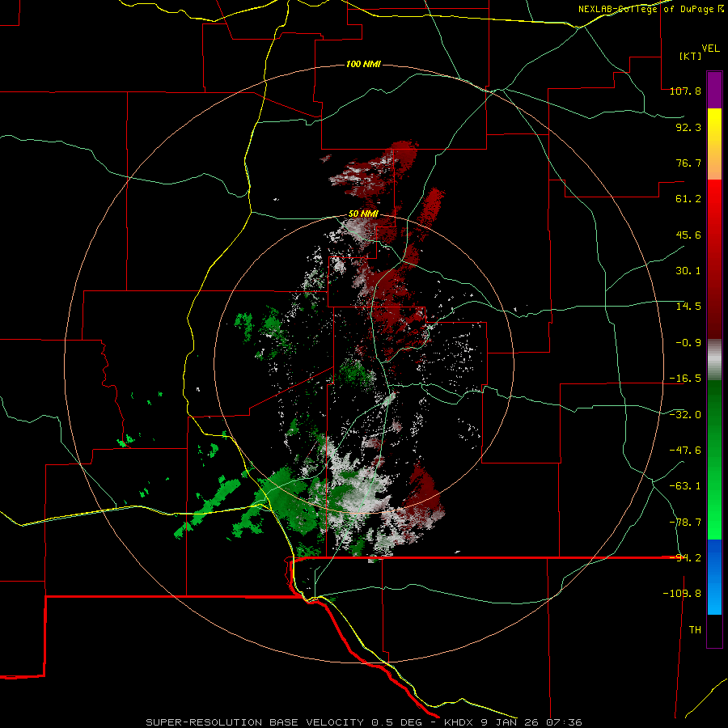Select the 76.7 scale value
Image resolution: width=728 pixels, height=728 pixels.
(688, 163)
